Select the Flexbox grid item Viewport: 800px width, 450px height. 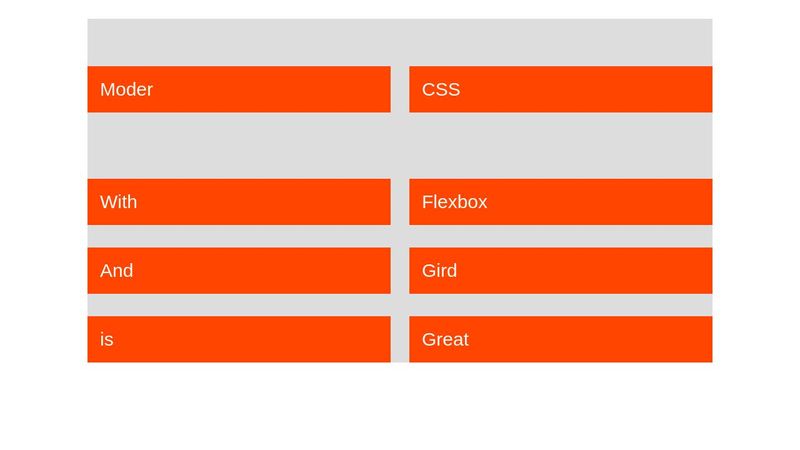coord(561,202)
